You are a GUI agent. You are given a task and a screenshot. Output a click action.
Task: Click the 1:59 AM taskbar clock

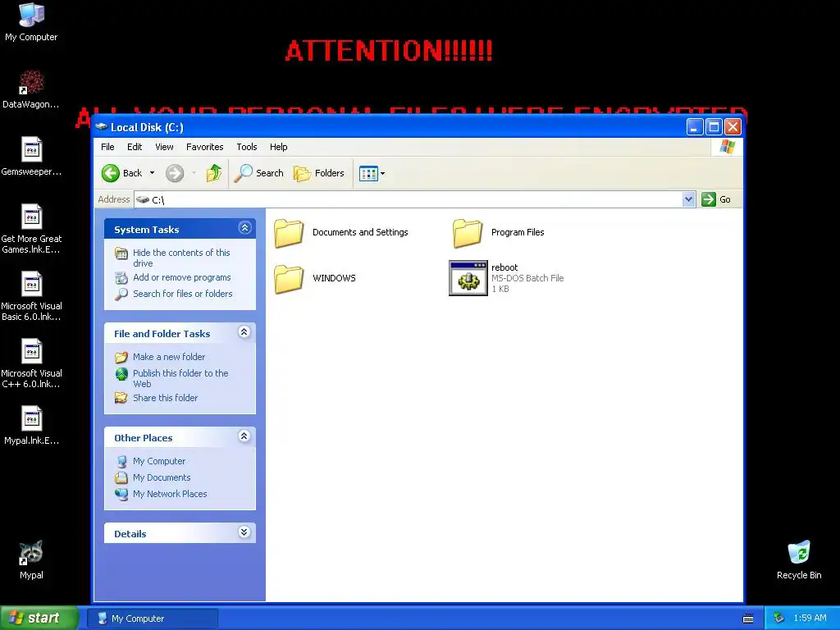pos(810,619)
